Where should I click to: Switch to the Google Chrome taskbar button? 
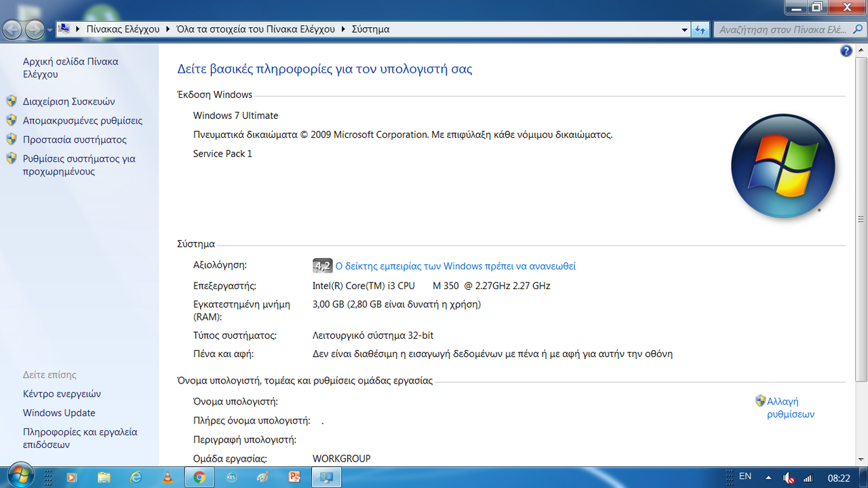click(199, 477)
